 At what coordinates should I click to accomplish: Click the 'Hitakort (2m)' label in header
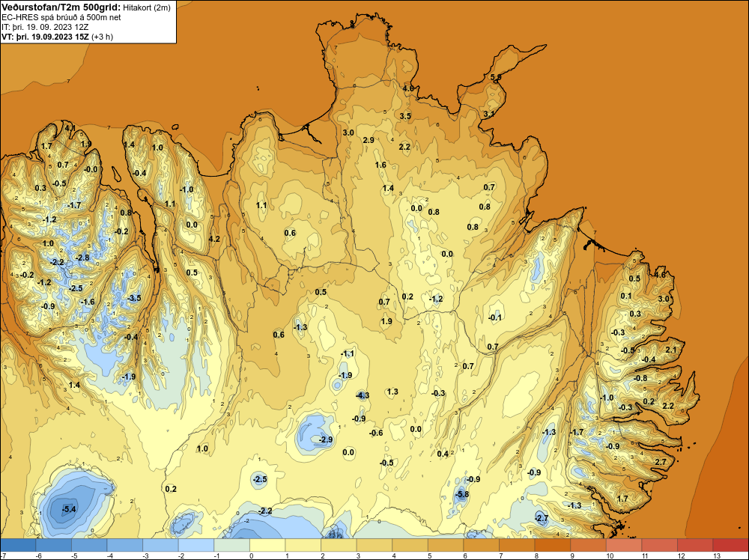pos(146,7)
